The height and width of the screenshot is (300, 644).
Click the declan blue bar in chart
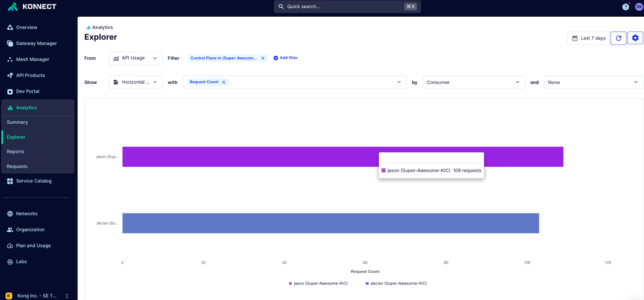coord(330,223)
